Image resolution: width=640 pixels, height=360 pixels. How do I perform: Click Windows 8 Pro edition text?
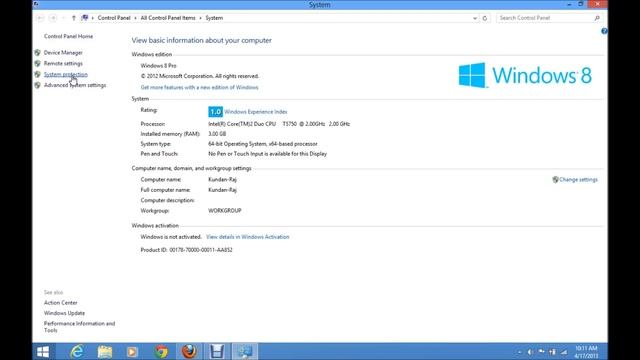coord(159,66)
